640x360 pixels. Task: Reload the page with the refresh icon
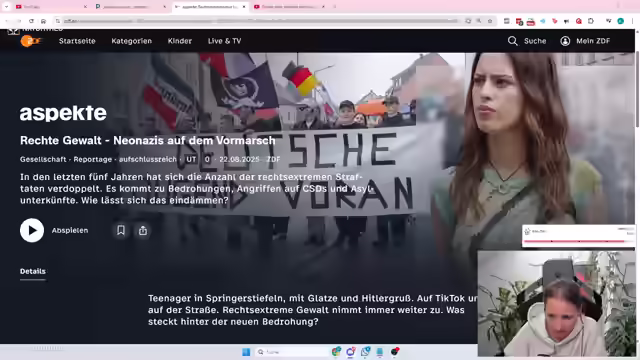[x=31, y=21]
